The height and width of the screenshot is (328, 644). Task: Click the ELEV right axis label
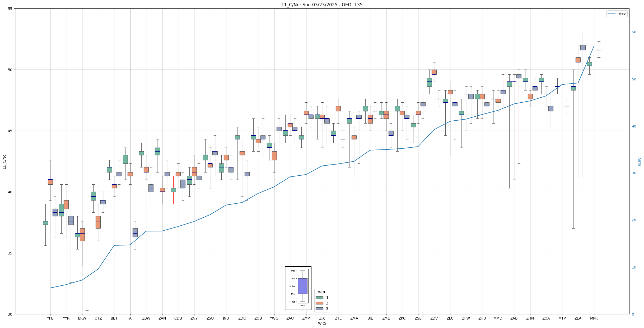(x=640, y=162)
